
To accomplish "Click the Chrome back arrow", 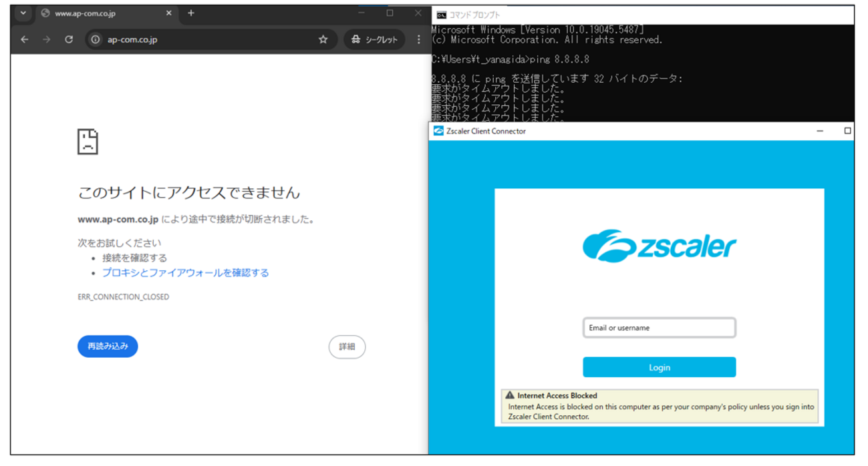I will click(x=24, y=39).
